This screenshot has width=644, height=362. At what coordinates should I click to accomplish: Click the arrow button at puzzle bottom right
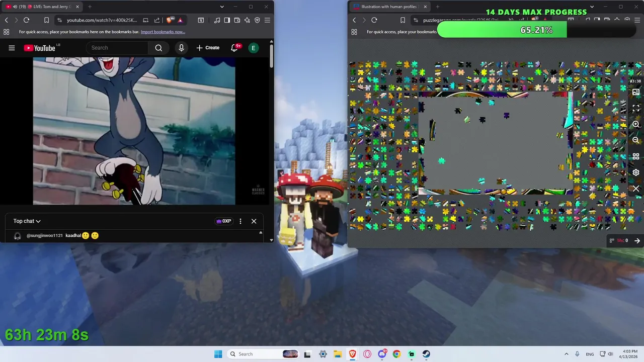coord(637,241)
